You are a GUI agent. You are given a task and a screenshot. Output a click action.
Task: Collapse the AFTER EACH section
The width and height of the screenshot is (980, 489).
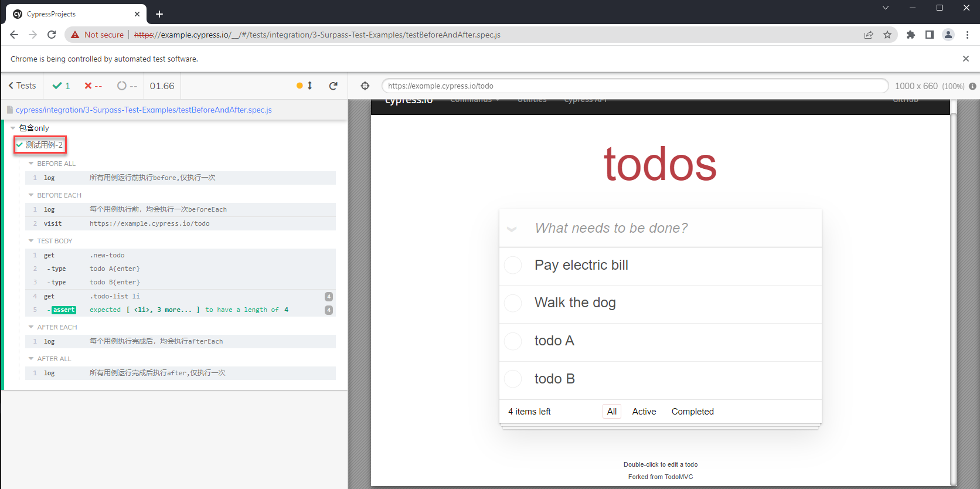click(31, 327)
